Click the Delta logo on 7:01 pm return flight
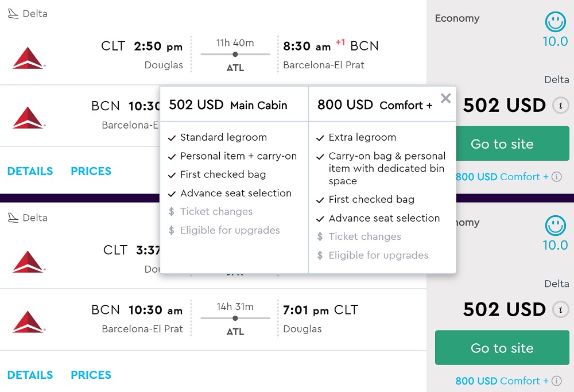The height and width of the screenshot is (392, 574). point(28,321)
